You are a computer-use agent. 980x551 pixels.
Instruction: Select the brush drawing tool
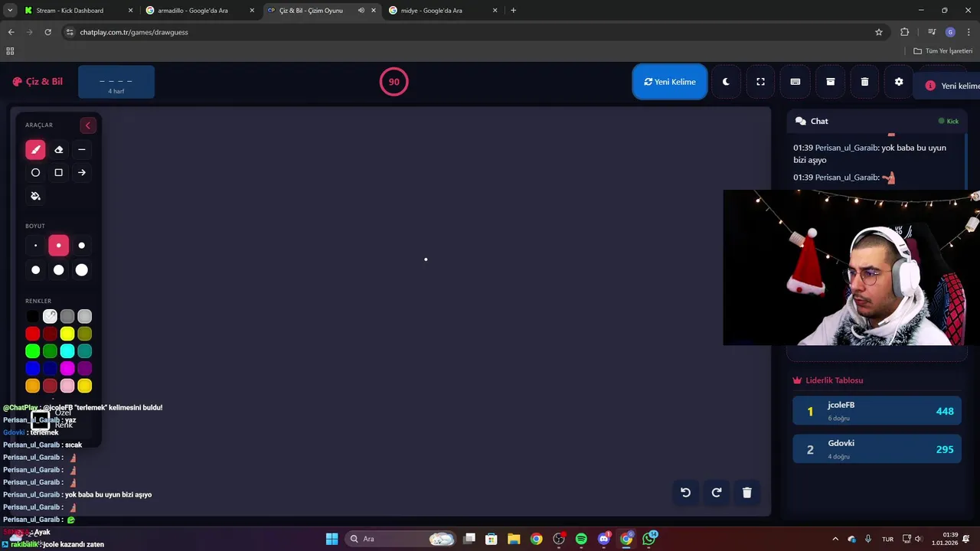pos(35,150)
